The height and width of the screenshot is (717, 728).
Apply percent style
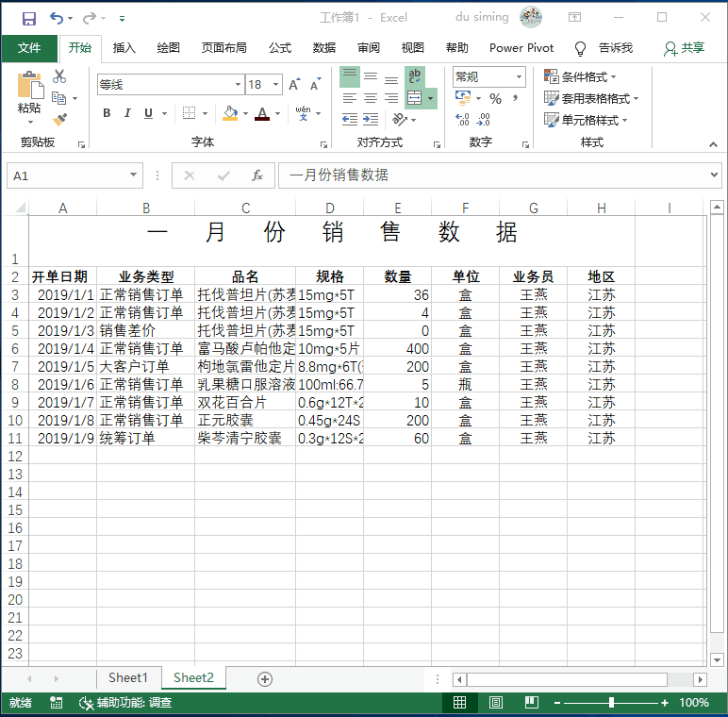pos(495,98)
